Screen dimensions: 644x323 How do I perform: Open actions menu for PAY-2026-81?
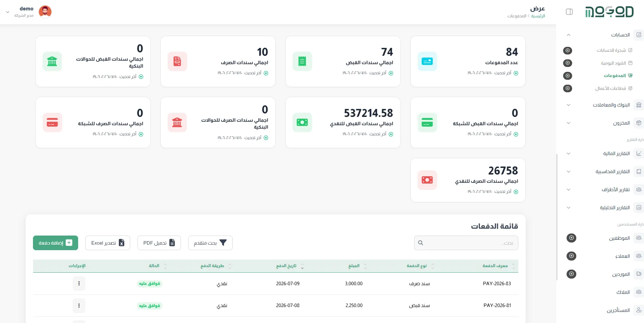(79, 306)
